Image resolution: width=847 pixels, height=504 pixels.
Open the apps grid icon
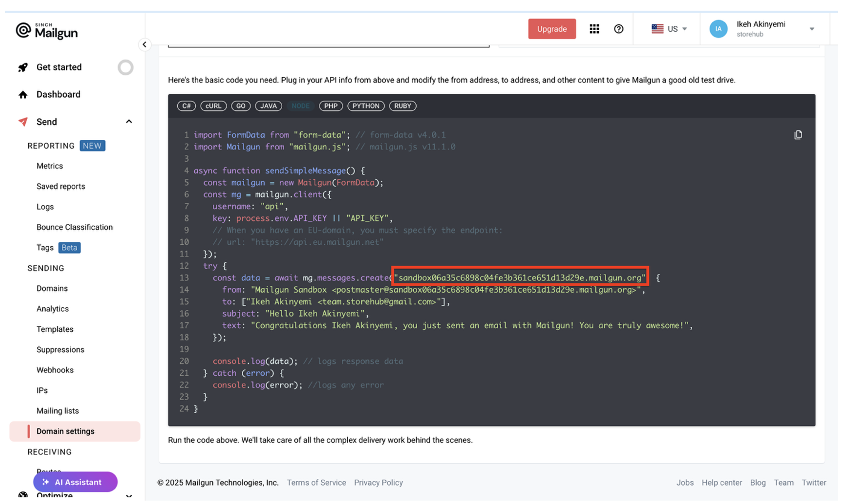click(594, 29)
